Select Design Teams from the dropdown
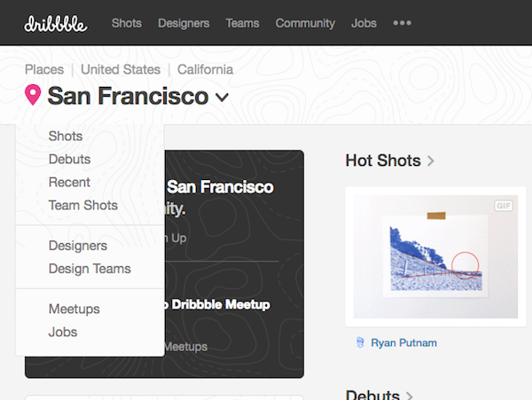This screenshot has width=532, height=400. 90,268
